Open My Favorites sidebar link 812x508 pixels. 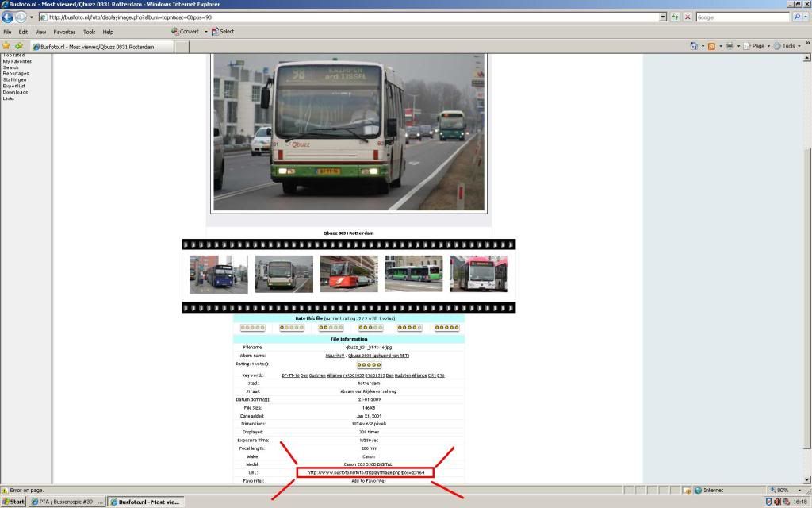pos(17,61)
